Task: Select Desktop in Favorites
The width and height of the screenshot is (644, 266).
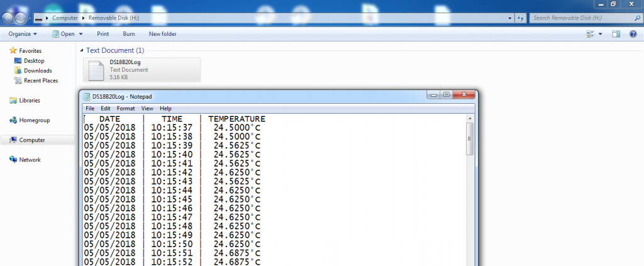Action: (34, 61)
